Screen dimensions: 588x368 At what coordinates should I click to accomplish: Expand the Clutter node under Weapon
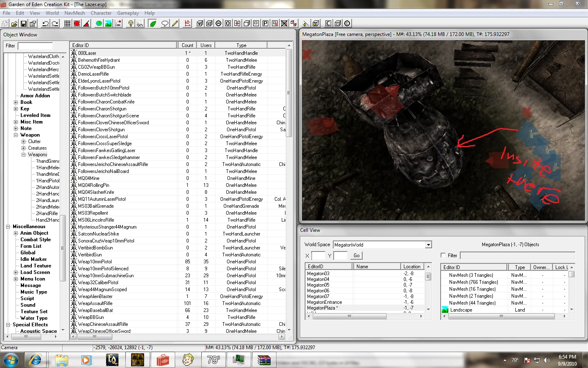tap(24, 141)
